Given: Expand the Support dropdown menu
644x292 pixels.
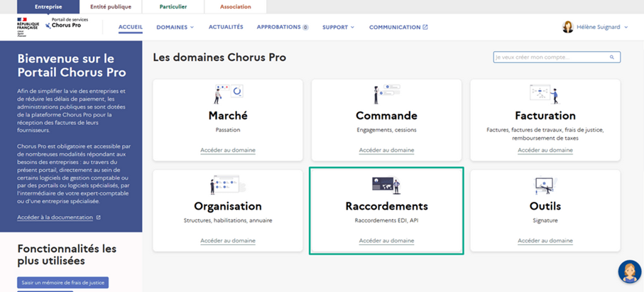Looking at the screenshot, I should tap(338, 27).
